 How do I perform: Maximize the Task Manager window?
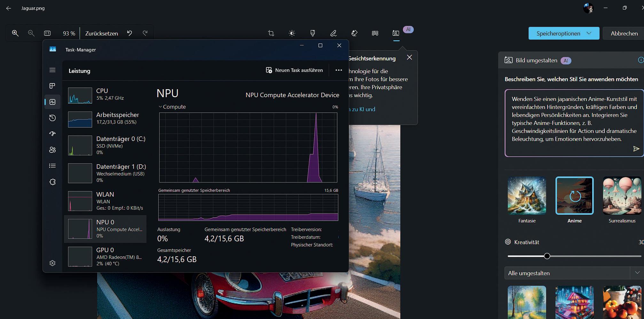pyautogui.click(x=320, y=45)
